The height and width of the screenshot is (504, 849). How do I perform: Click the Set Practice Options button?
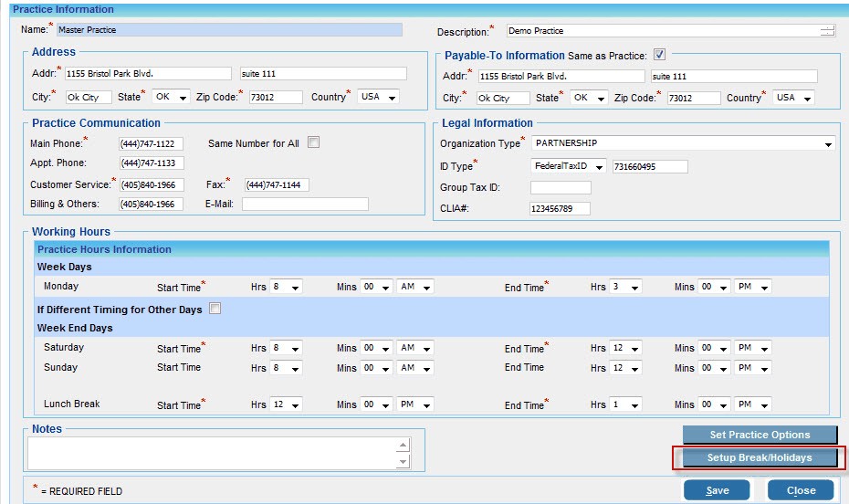coord(759,435)
